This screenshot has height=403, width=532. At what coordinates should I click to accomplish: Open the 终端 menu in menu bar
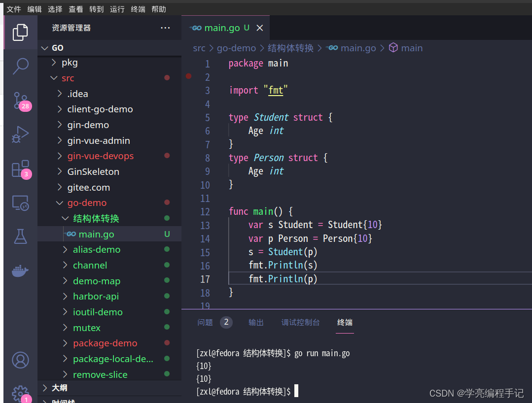(x=138, y=9)
